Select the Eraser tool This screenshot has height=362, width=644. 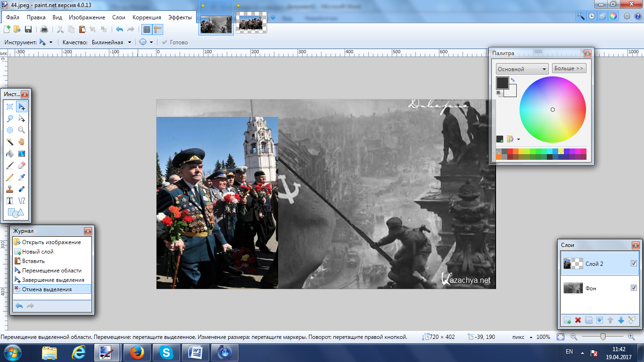point(22,165)
